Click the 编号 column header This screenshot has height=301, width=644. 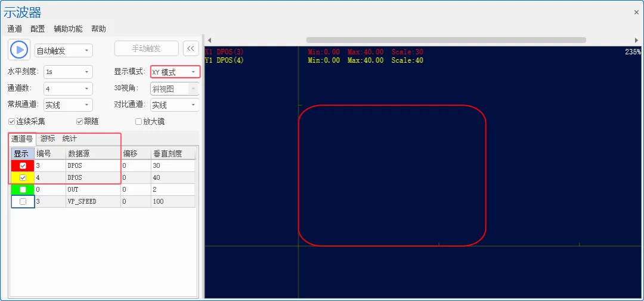tap(50, 154)
